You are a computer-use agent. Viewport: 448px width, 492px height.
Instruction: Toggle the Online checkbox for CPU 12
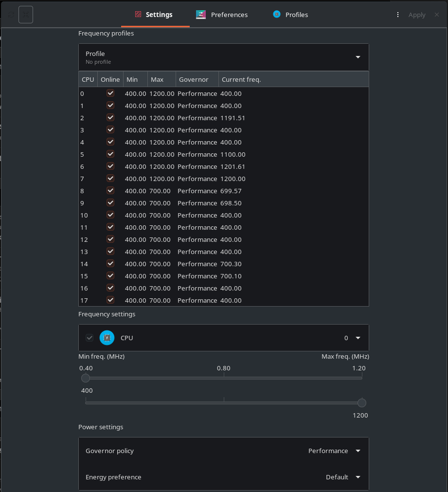tap(110, 239)
